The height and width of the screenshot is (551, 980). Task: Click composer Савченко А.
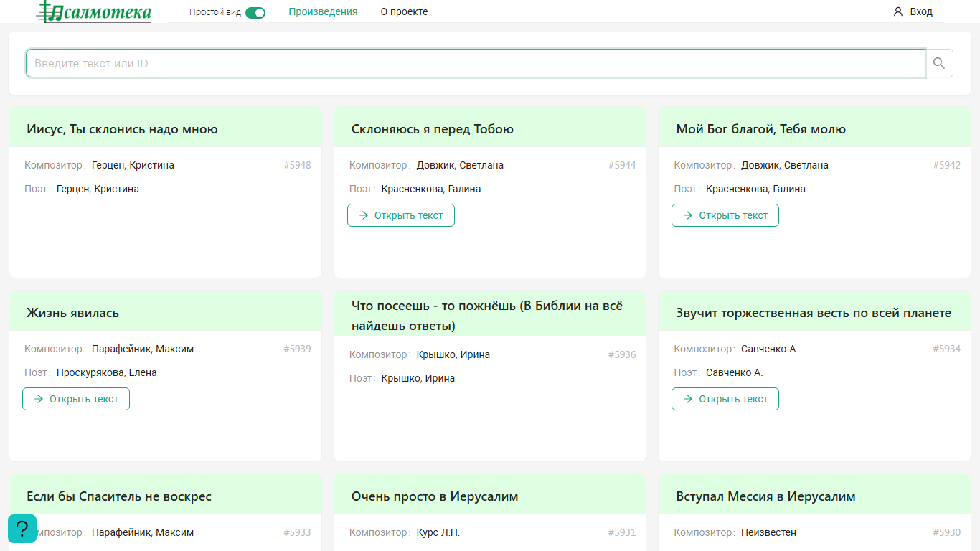(770, 349)
